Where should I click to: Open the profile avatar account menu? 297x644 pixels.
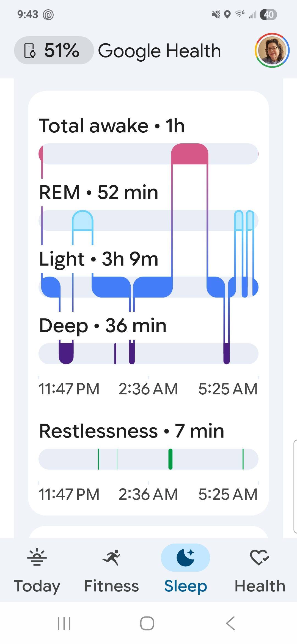point(272,51)
